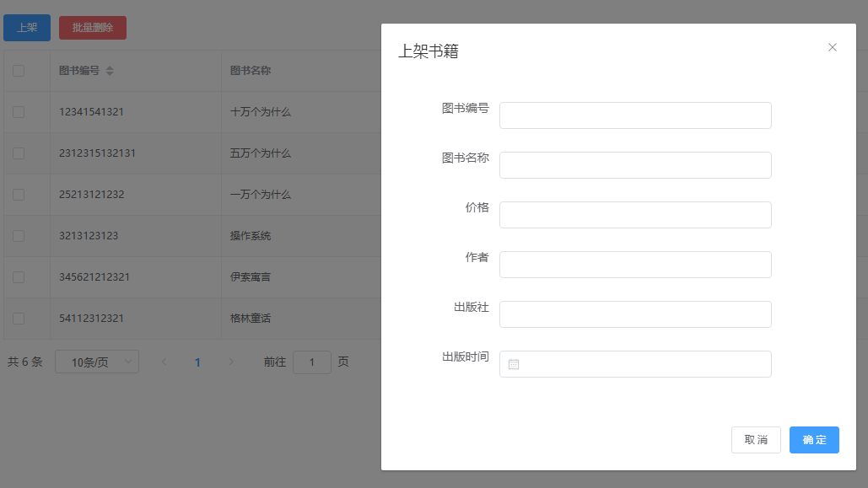Check the row checkbox for 12341541321
868x488 pixels.
pos(19,112)
